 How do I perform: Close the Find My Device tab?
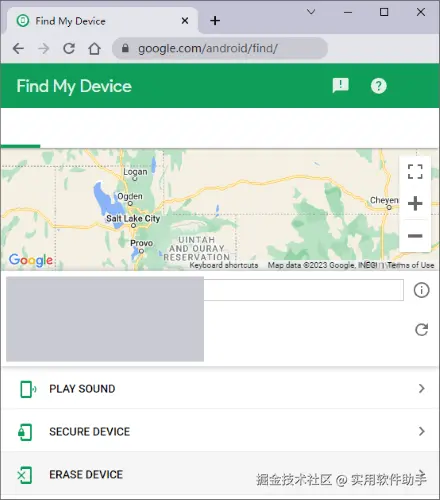tap(185, 21)
